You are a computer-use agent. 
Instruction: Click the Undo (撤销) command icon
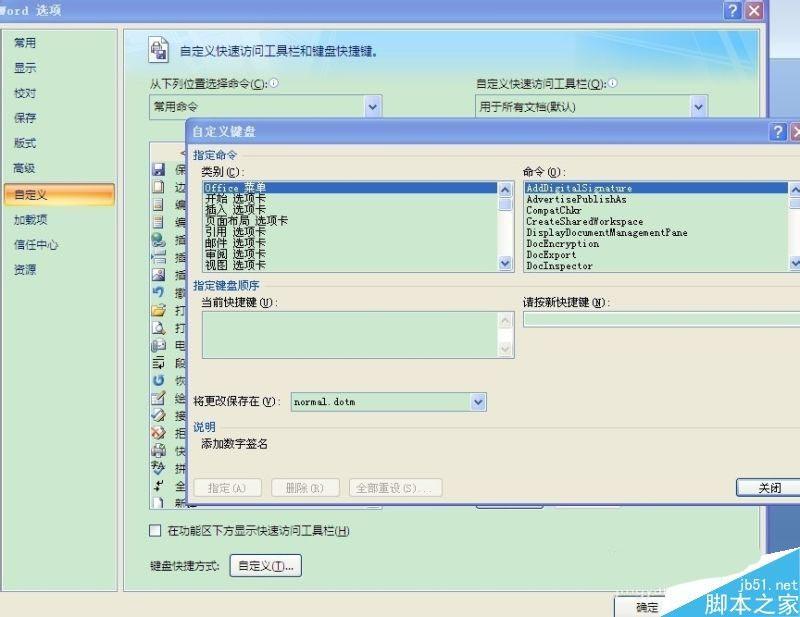[x=157, y=292]
